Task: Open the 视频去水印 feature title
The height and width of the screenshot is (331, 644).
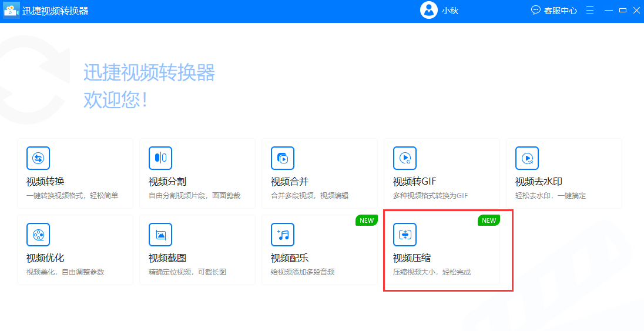Action: [x=539, y=181]
